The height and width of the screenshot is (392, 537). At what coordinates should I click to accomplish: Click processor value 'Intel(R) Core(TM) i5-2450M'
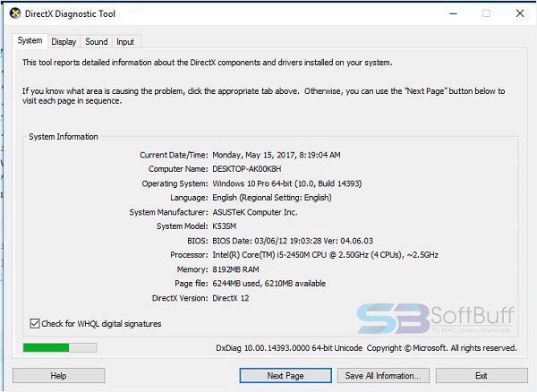[261, 255]
